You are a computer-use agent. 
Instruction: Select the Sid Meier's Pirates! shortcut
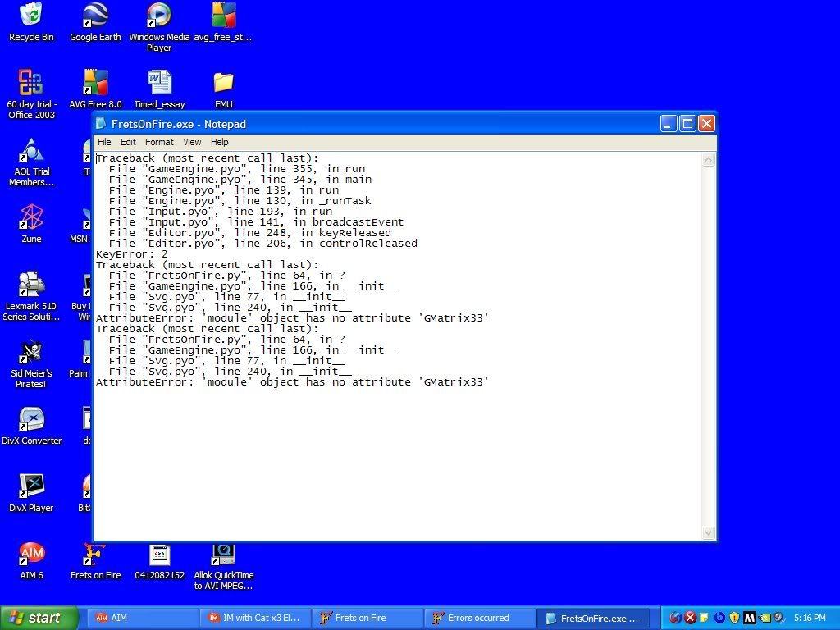pyautogui.click(x=31, y=363)
